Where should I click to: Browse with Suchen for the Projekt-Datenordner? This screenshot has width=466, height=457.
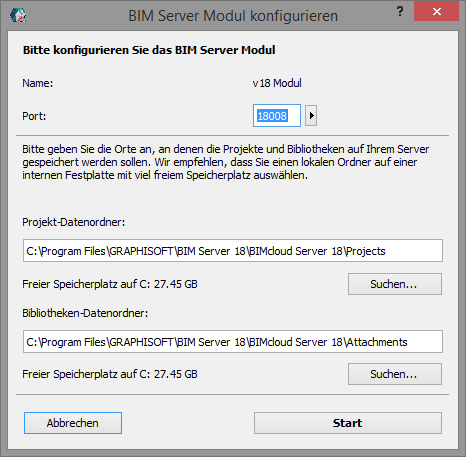point(395,284)
